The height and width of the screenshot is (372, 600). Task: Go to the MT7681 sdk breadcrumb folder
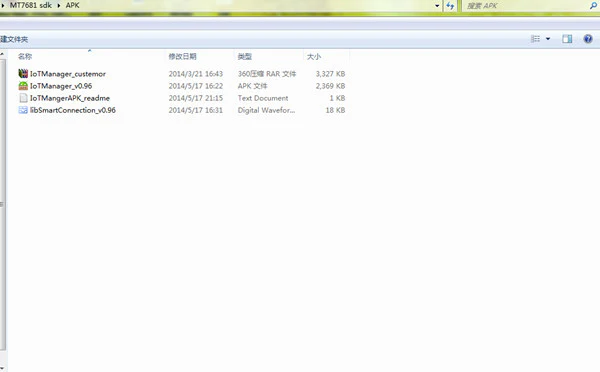point(31,5)
